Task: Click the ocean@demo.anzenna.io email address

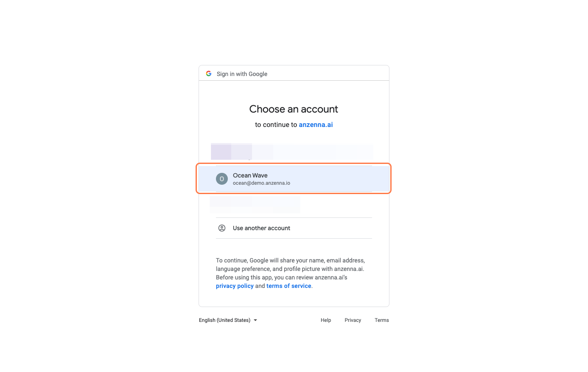Action: tap(261, 183)
